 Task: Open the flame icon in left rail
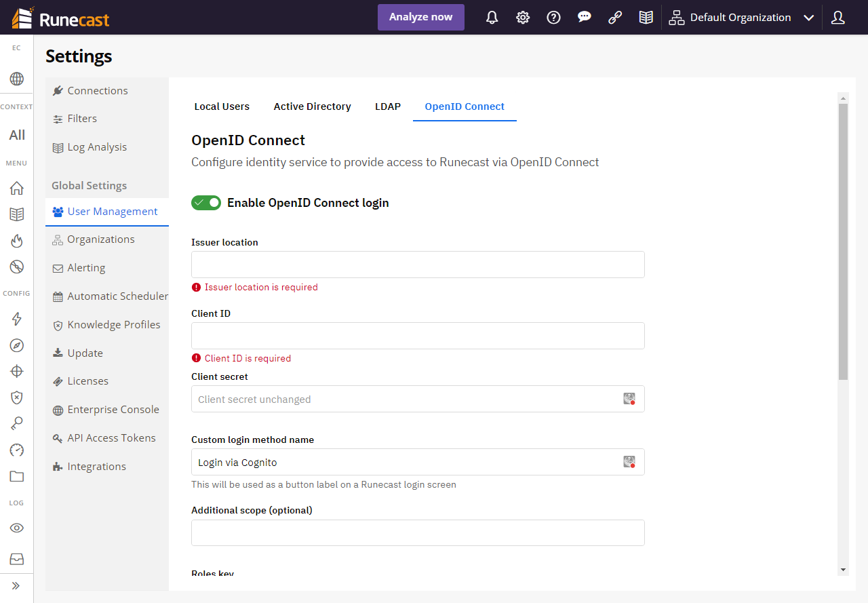click(x=17, y=241)
